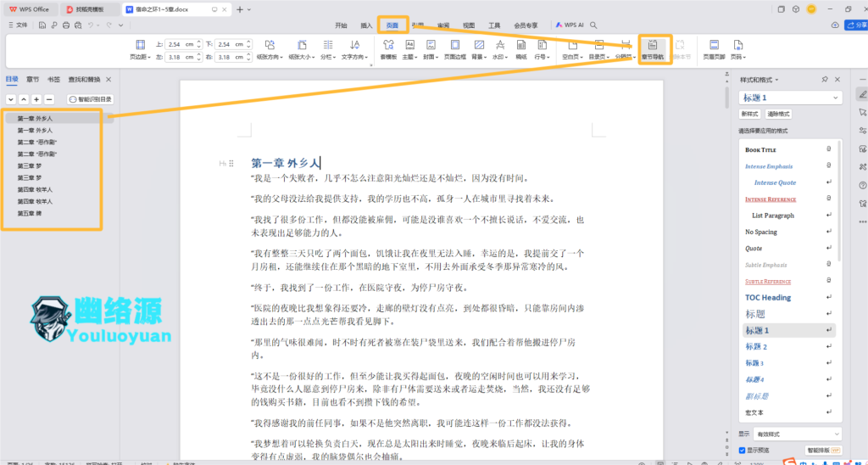Click the 稿纸 manuscript paper icon
The height and width of the screenshot is (465, 868).
click(x=520, y=49)
